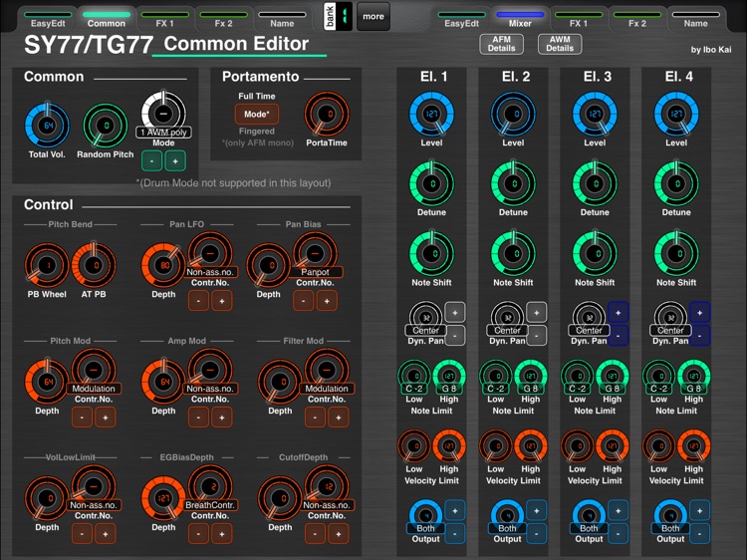
Task: Select the left Common tab
Action: (x=107, y=19)
